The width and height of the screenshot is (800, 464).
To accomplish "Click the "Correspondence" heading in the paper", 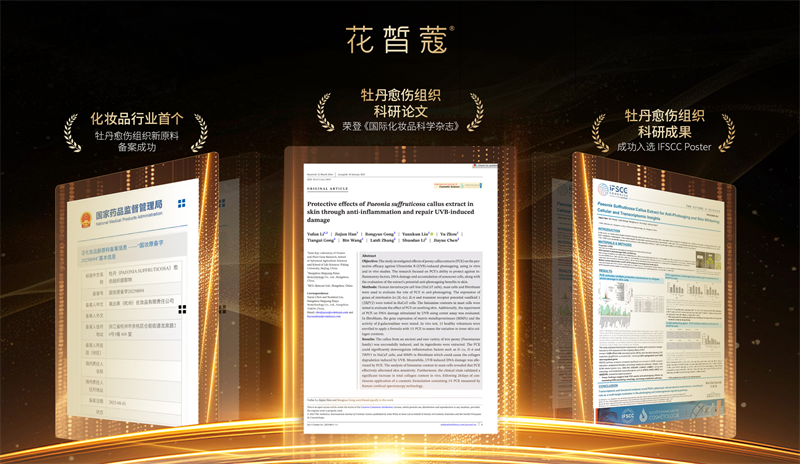I will (317, 293).
